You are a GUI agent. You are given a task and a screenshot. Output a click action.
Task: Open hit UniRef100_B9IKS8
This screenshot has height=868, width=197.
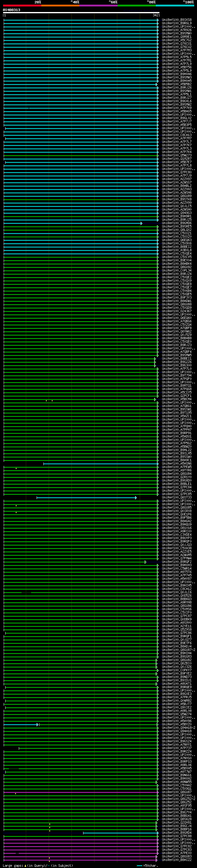[x=177, y=20]
